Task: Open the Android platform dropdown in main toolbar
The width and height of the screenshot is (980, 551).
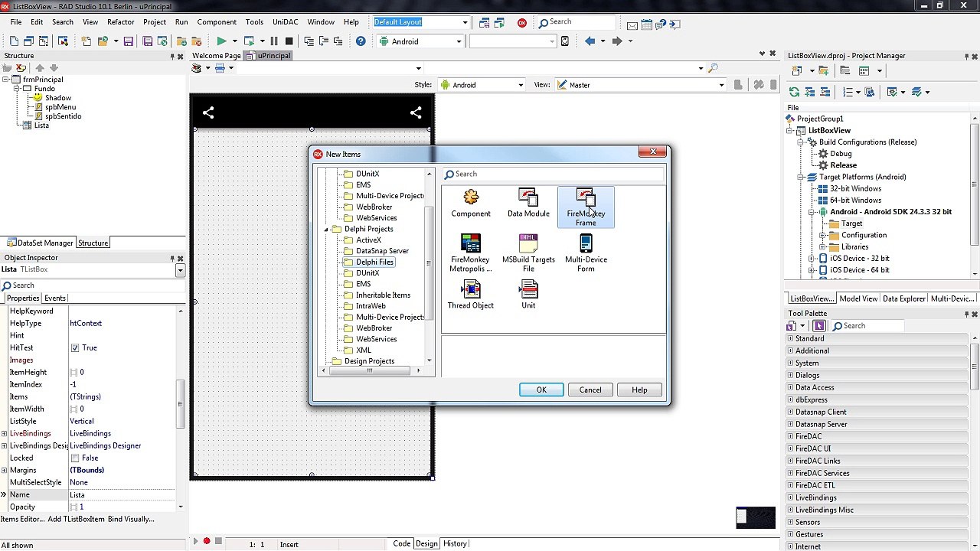Action: click(459, 41)
